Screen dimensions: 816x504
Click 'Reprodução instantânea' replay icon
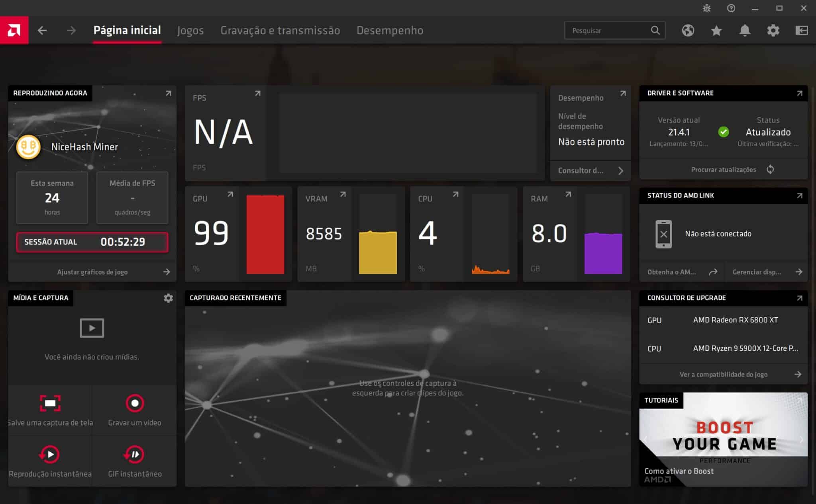tap(49, 454)
